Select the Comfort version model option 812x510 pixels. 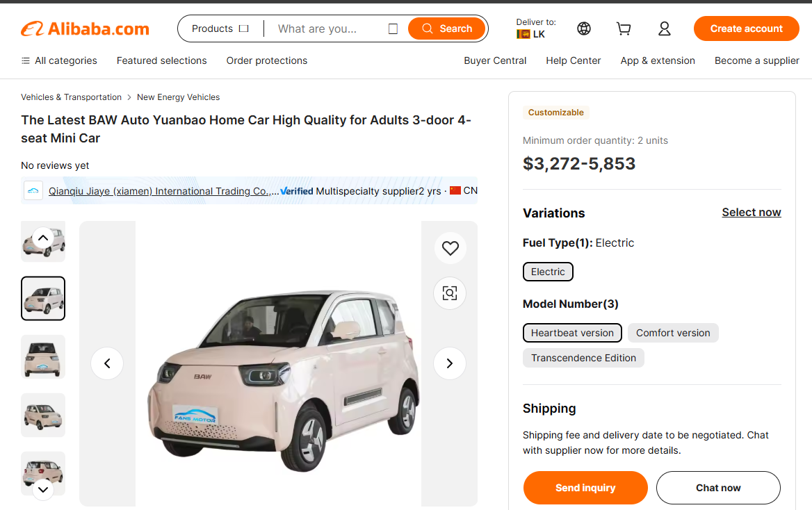(673, 333)
